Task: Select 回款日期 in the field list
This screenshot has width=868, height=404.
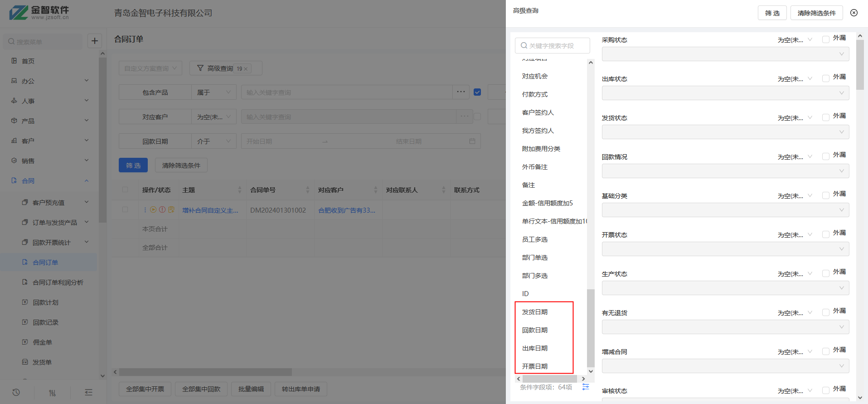Action: pyautogui.click(x=535, y=330)
